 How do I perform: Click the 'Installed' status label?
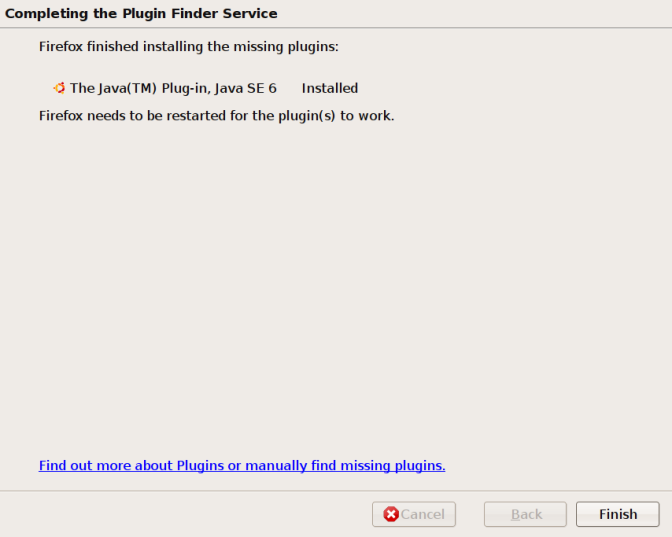point(330,88)
